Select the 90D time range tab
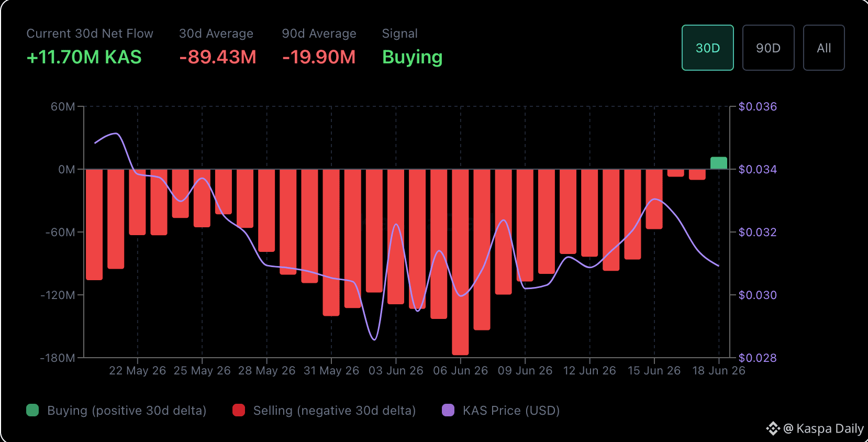Image resolution: width=868 pixels, height=442 pixels. [768, 48]
